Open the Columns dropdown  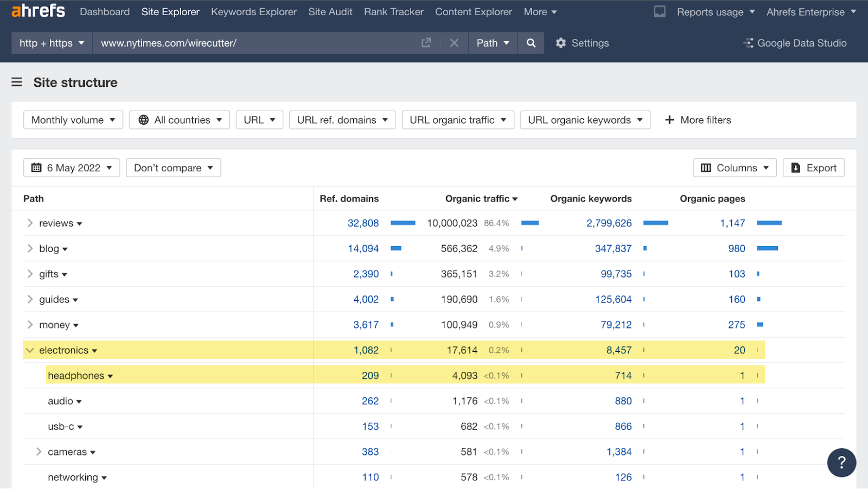735,168
